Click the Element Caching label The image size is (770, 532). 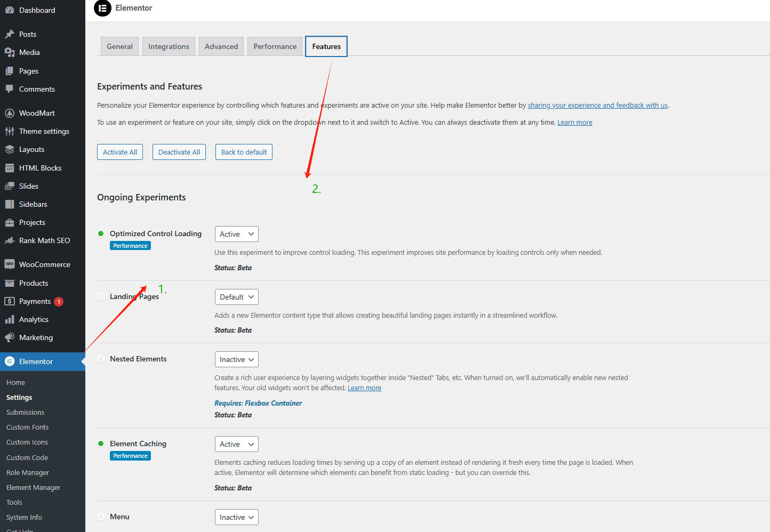tap(138, 444)
